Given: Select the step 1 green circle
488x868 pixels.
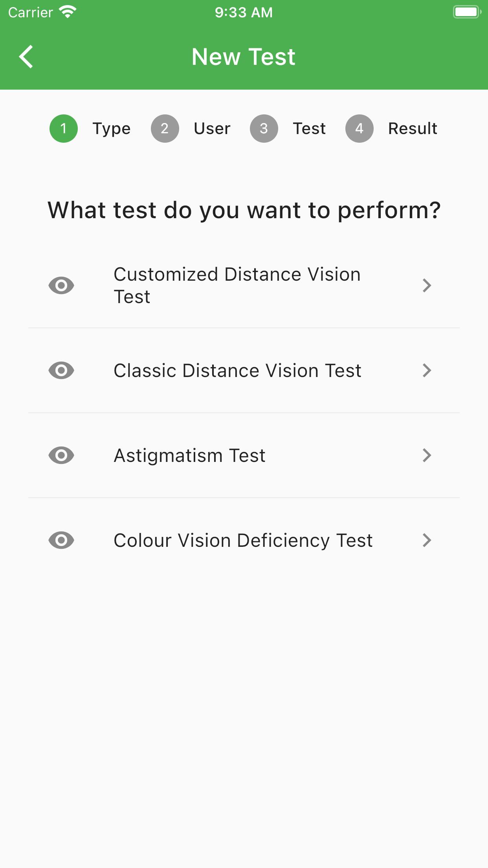Looking at the screenshot, I should pyautogui.click(x=64, y=129).
